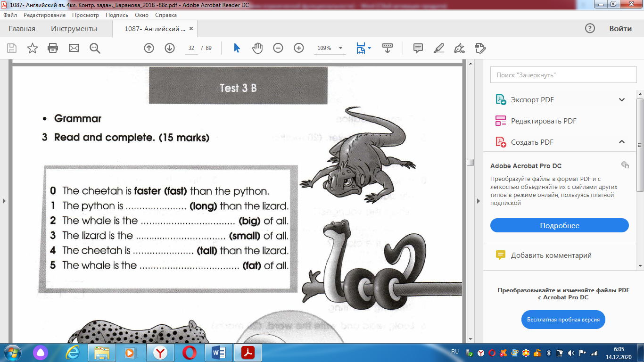The image size is (644, 362).
Task: Open the Windows Start menu
Action: coord(13,352)
